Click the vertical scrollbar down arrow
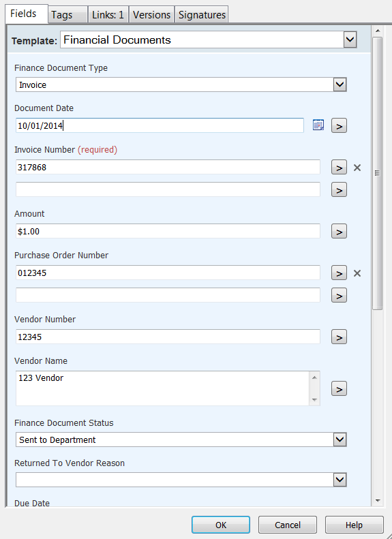392x539 pixels. point(378,501)
